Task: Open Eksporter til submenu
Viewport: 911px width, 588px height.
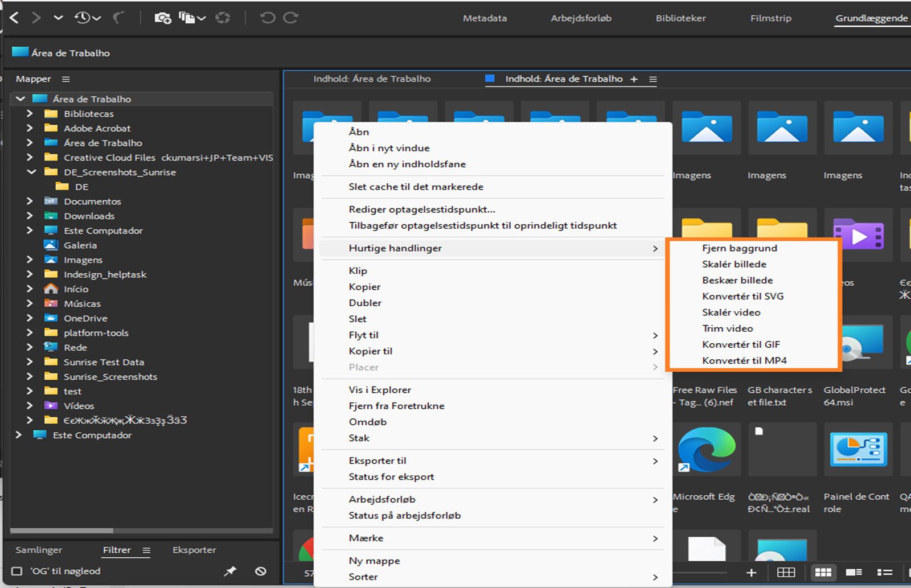Action: (493, 460)
